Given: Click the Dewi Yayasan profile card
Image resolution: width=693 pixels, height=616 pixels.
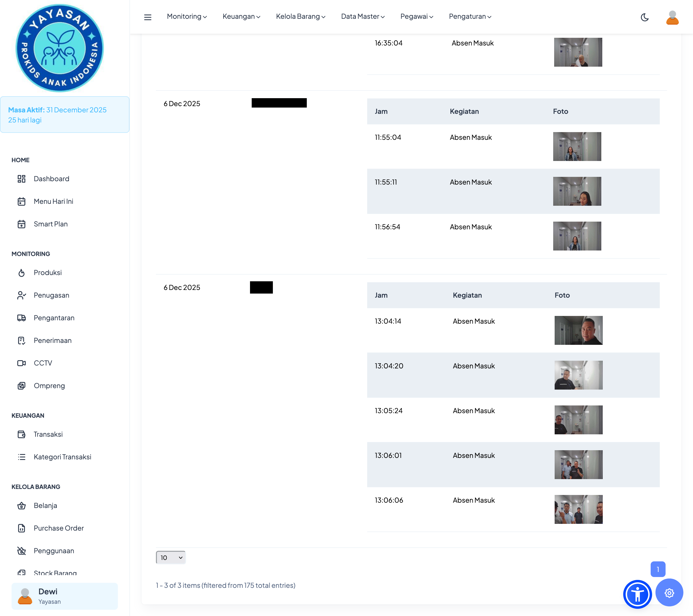Looking at the screenshot, I should [x=64, y=596].
